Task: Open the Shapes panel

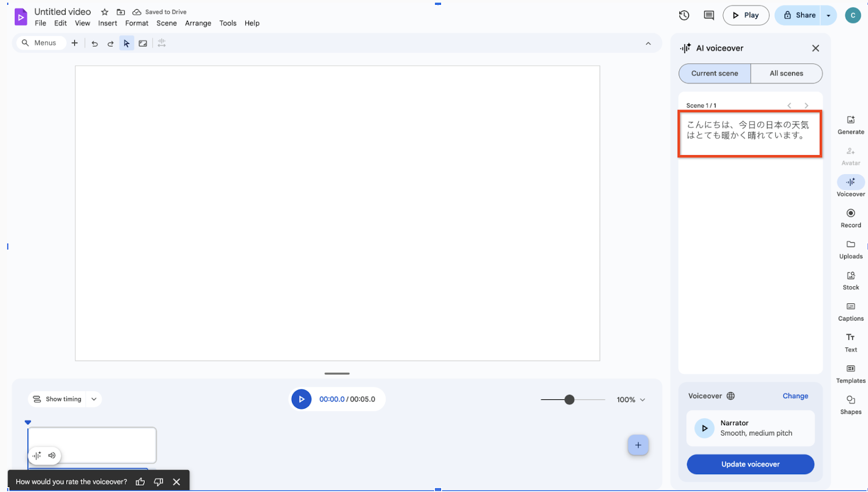Action: [x=850, y=404]
